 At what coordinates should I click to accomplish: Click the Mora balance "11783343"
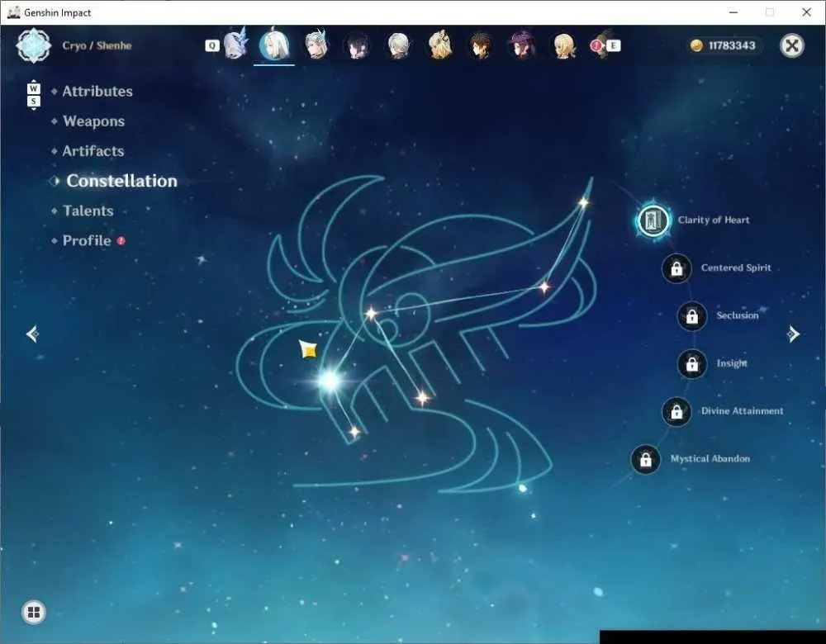pos(732,45)
